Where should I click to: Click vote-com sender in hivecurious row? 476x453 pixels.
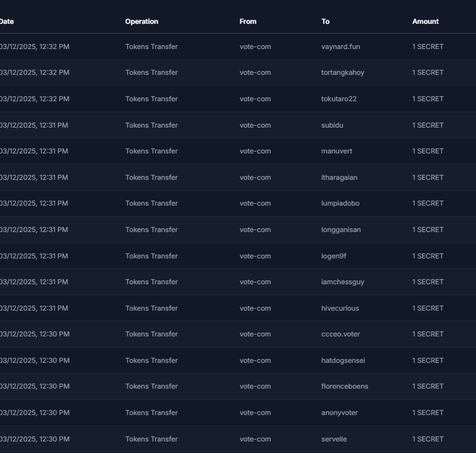255,309
